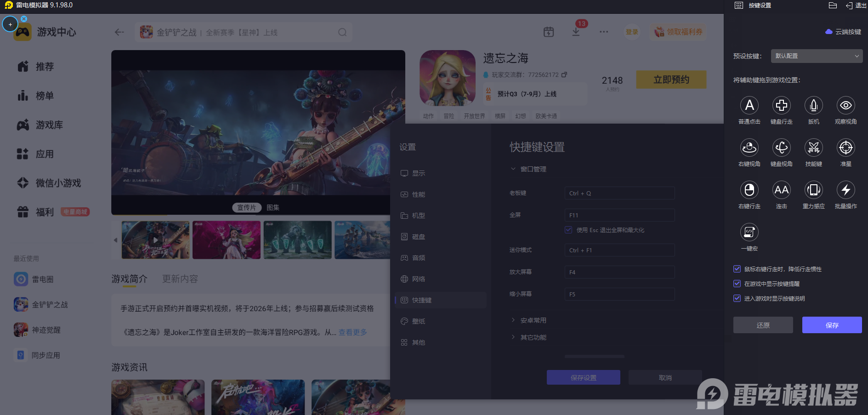Select the 准星 crosshair tool
This screenshot has width=868, height=415.
846,148
